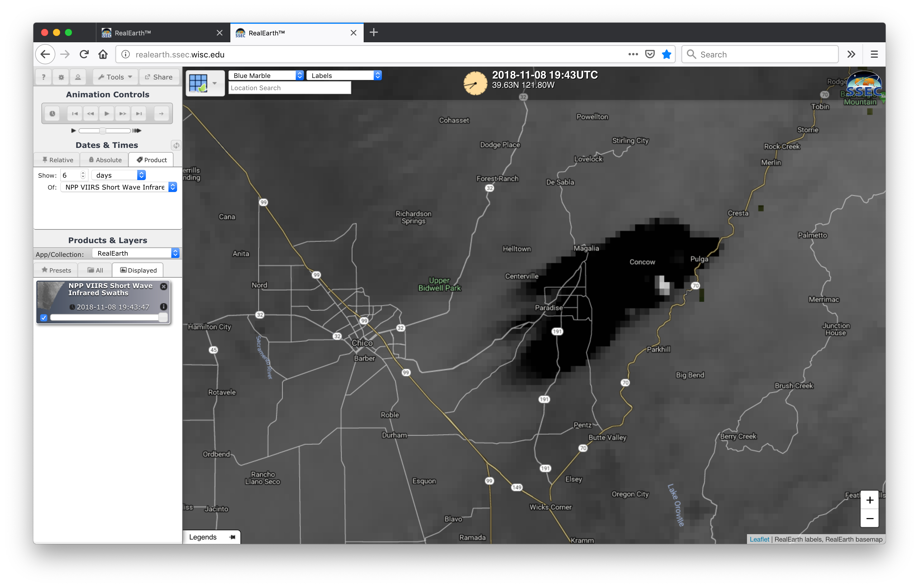Open a new browser tab
Image resolution: width=919 pixels, height=588 pixels.
(374, 32)
